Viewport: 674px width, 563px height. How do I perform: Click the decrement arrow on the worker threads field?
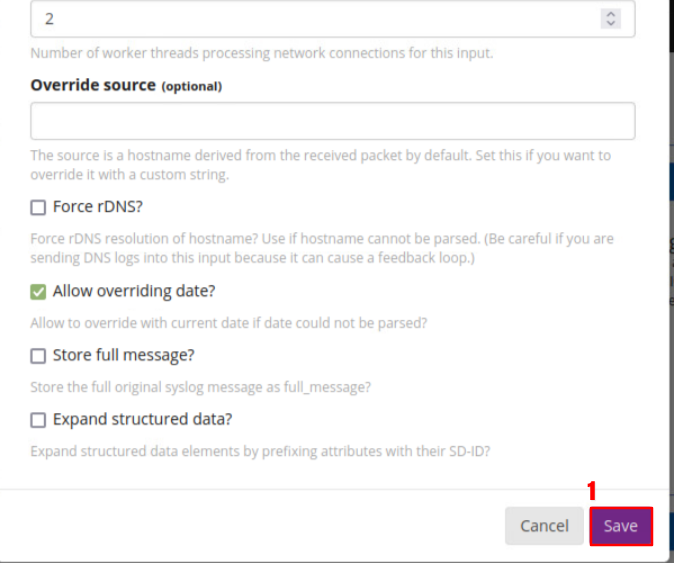610,23
